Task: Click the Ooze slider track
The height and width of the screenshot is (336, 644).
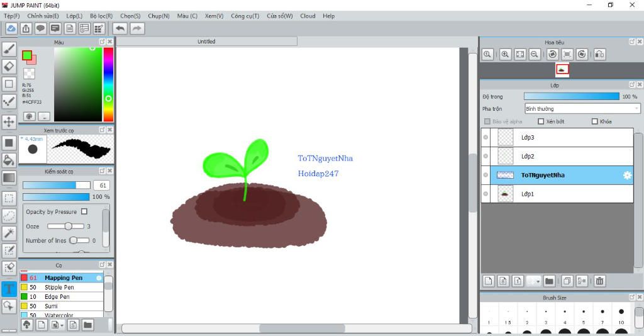Action: point(65,227)
